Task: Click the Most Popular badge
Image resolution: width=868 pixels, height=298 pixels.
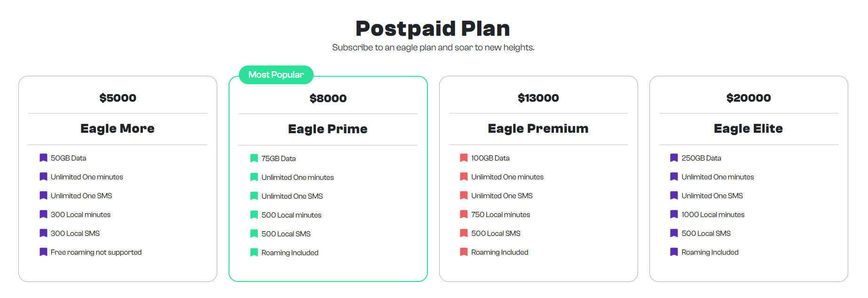Action: coord(276,75)
